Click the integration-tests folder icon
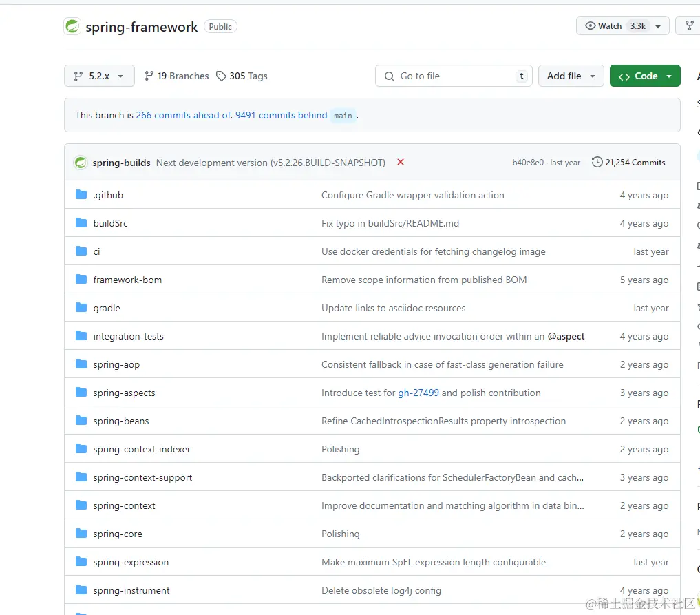700x615 pixels. click(x=81, y=336)
